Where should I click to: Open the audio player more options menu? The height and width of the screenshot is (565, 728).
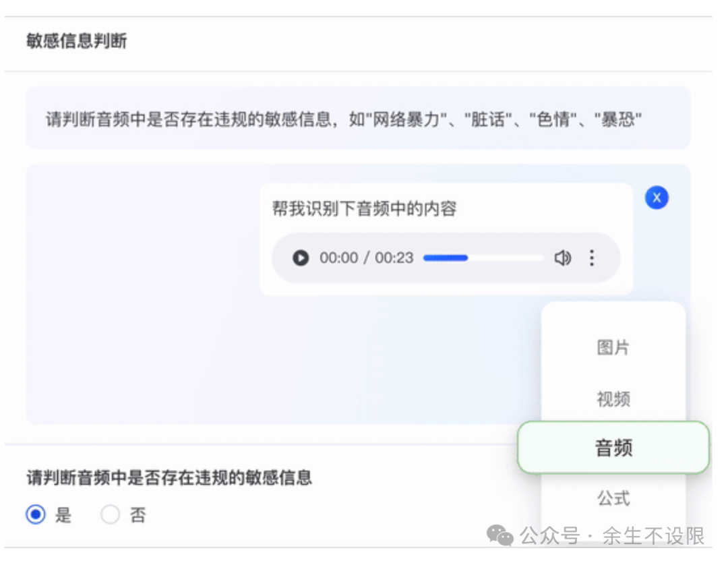click(x=592, y=258)
